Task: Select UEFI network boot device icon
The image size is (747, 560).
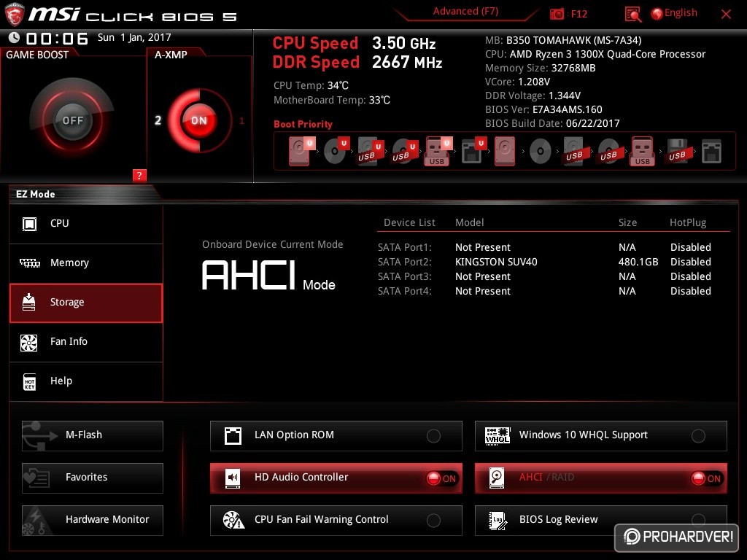Action: [x=473, y=152]
